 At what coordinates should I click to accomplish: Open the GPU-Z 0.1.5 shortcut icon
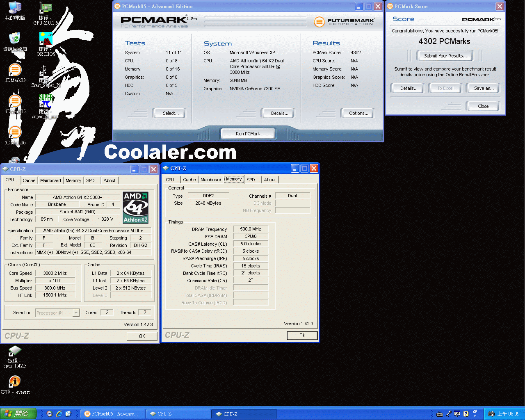(x=46, y=14)
